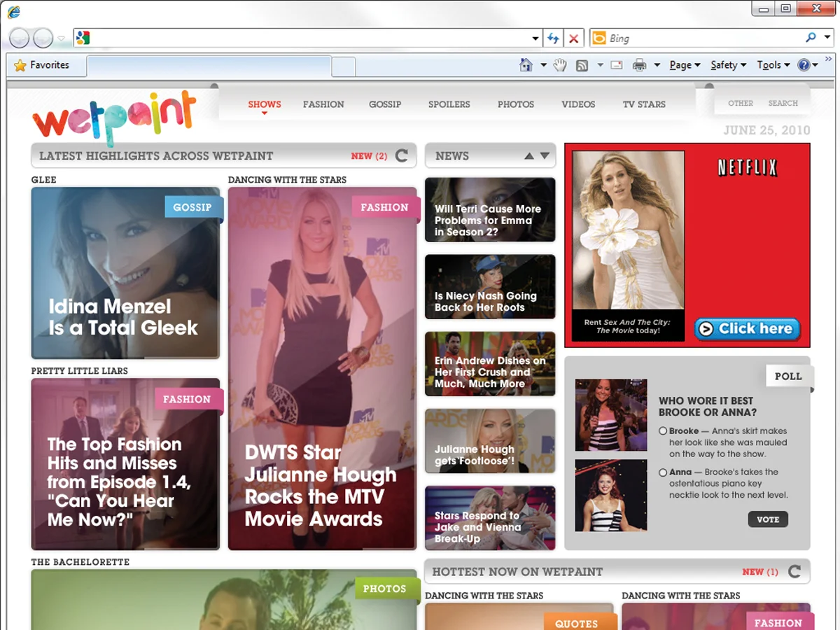This screenshot has width=840, height=630.
Task: Click the red stop loading icon
Action: [573, 38]
